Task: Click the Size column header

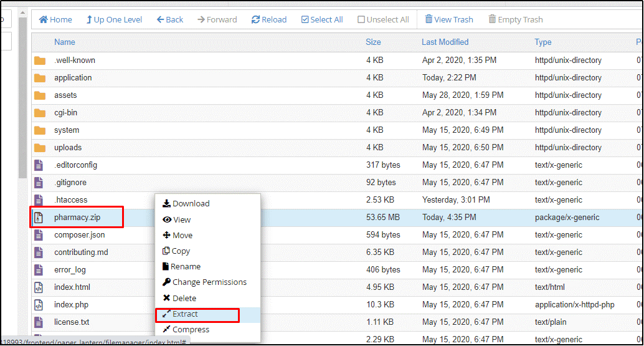Action: [x=373, y=42]
